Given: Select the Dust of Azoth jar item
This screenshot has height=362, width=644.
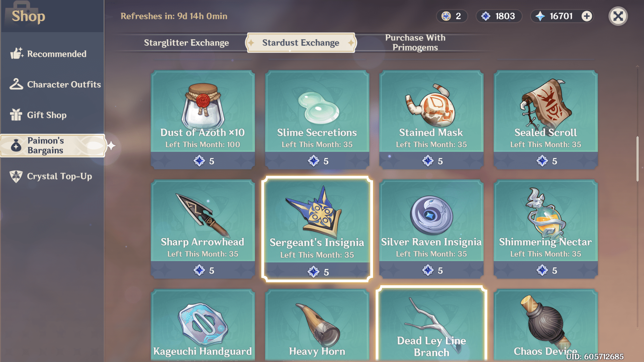Looking at the screenshot, I should (x=203, y=120).
